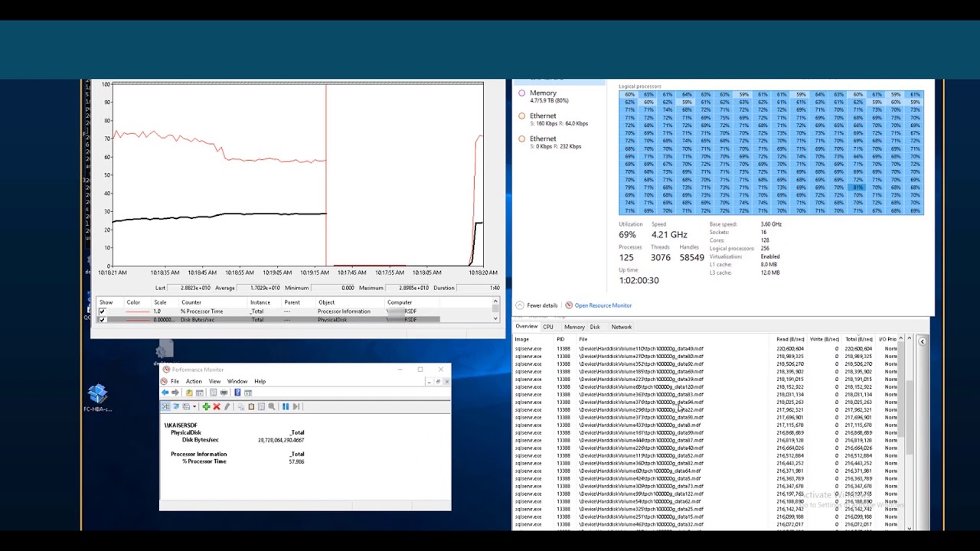Open the Help menu in Performance Monitor

(x=260, y=381)
